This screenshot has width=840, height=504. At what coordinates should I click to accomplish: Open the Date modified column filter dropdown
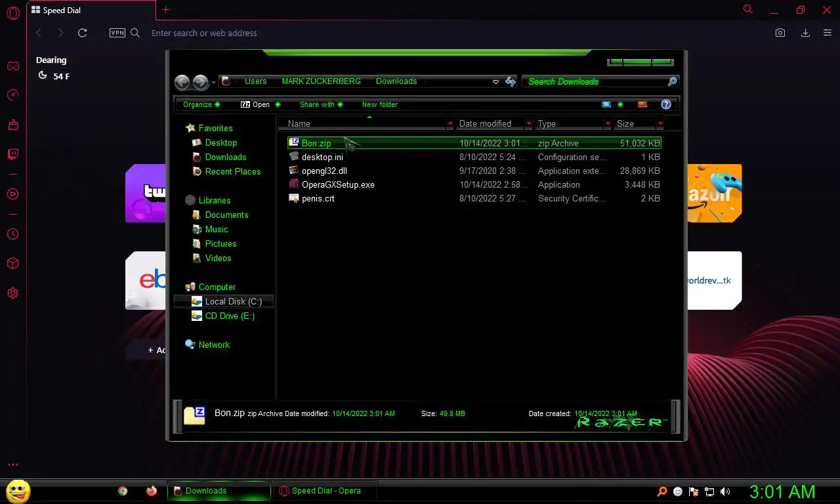pyautogui.click(x=529, y=123)
